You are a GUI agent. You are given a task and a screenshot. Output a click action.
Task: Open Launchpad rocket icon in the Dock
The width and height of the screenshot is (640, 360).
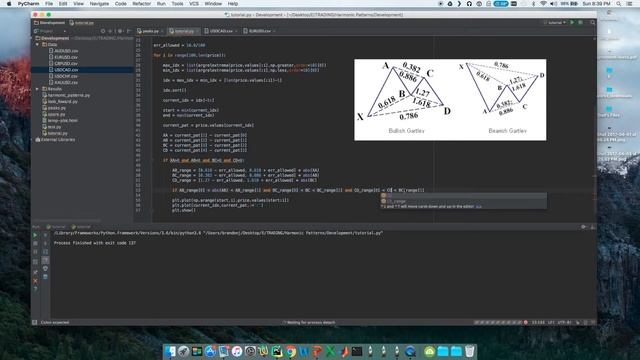click(x=184, y=351)
